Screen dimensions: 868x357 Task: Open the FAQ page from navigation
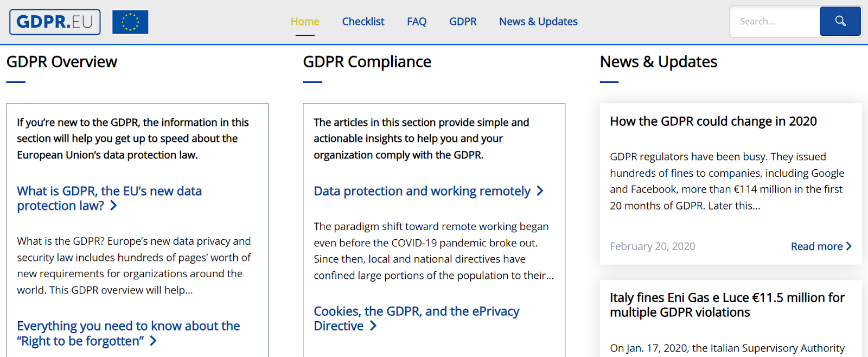[417, 22]
